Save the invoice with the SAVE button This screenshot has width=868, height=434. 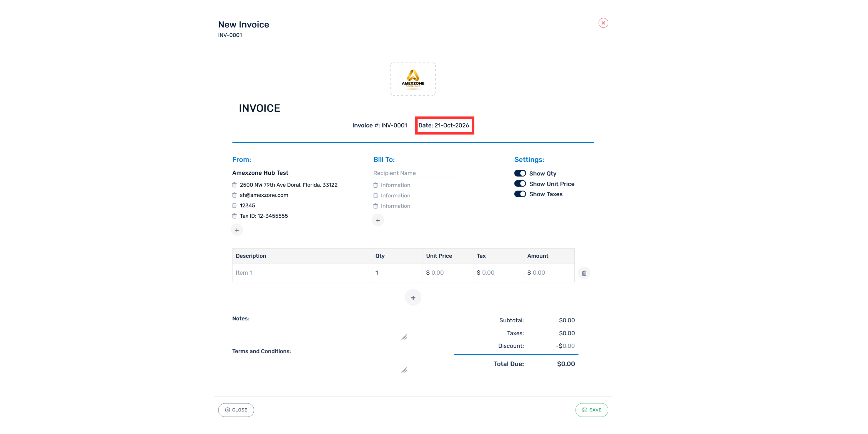(x=592, y=410)
